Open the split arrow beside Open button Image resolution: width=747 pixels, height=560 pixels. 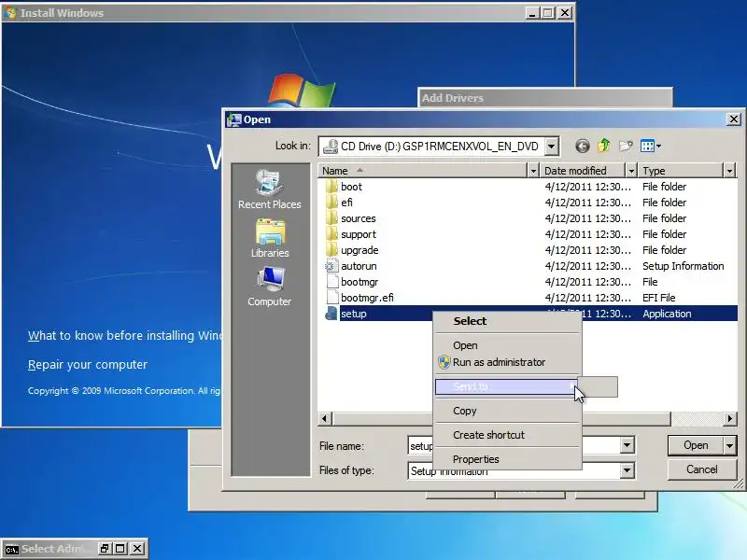[x=730, y=446]
